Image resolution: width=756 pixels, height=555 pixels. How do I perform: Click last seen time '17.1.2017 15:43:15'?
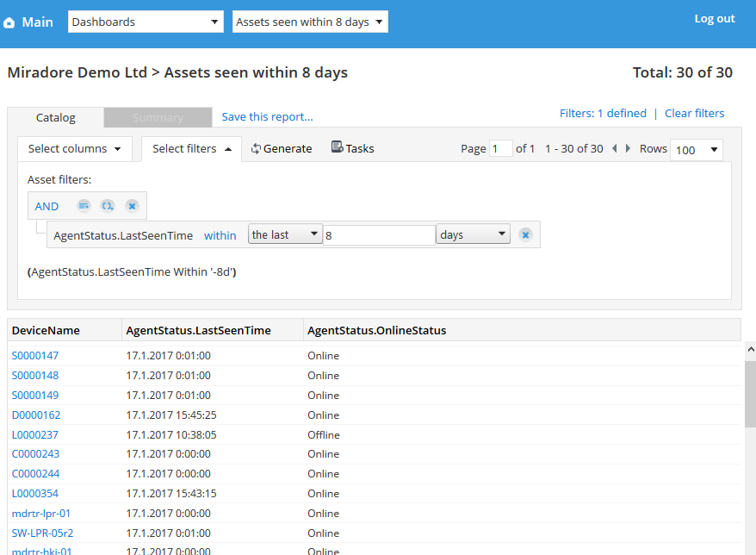tap(171, 494)
